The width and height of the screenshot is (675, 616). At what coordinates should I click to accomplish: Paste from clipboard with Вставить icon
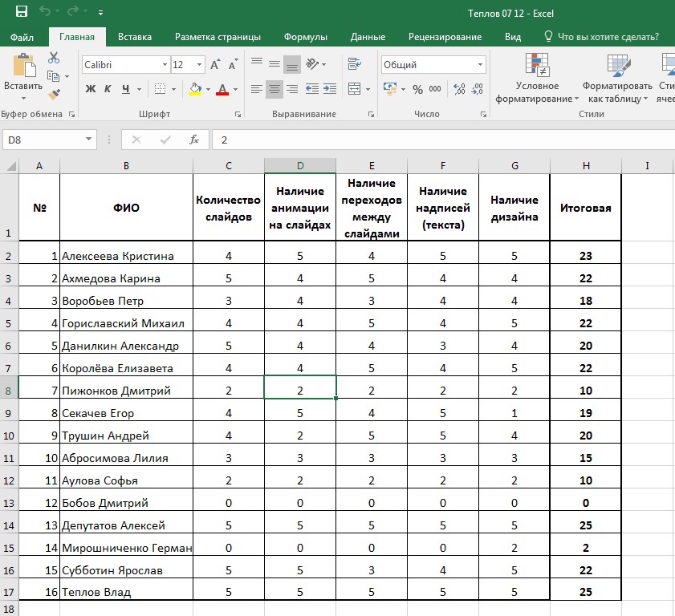(x=24, y=66)
